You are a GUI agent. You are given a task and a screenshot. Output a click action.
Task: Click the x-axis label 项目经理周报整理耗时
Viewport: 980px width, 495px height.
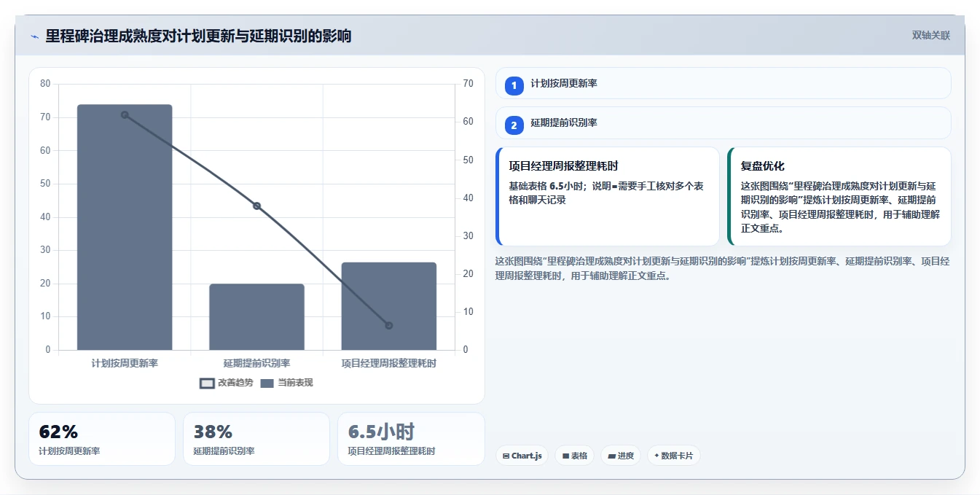pos(389,363)
